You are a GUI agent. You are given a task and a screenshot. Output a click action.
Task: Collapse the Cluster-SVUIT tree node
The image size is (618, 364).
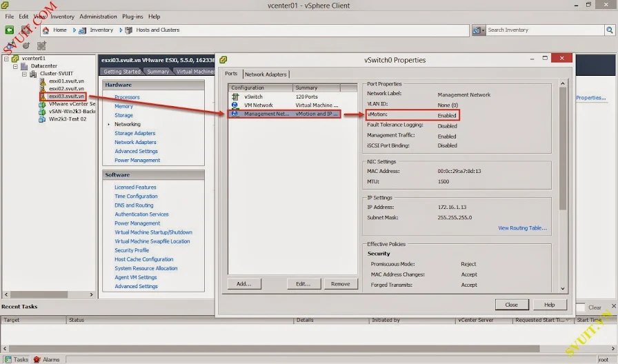point(24,74)
